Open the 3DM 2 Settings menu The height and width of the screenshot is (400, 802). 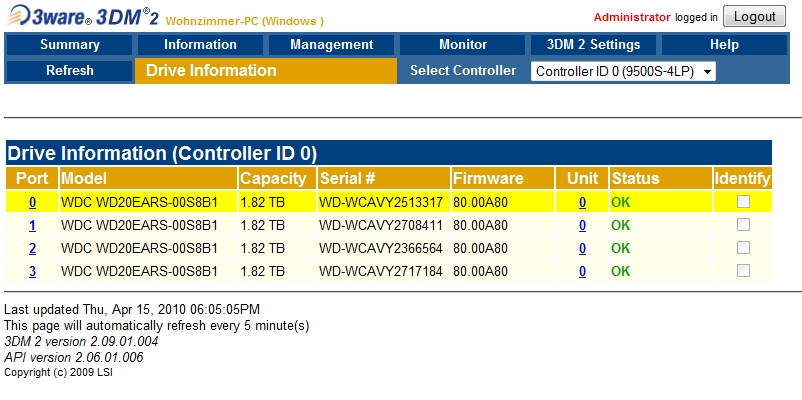593,45
